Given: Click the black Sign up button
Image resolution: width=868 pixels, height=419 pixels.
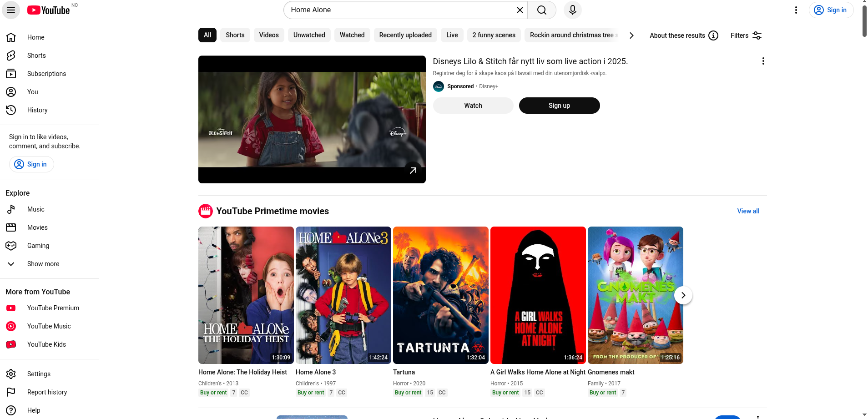Looking at the screenshot, I should 559,106.
